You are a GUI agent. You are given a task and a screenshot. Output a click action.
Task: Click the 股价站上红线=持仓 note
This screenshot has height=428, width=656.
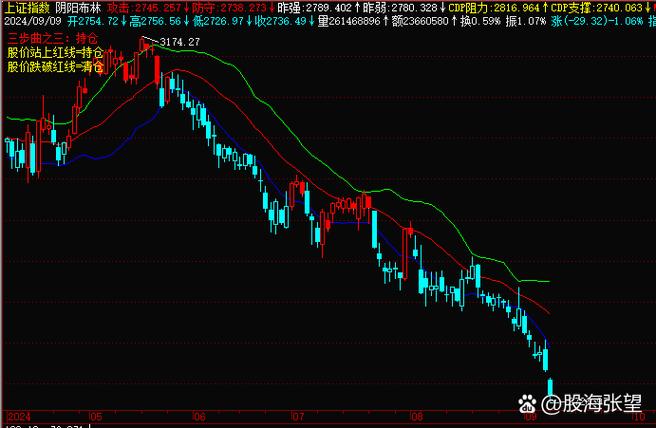(54, 51)
